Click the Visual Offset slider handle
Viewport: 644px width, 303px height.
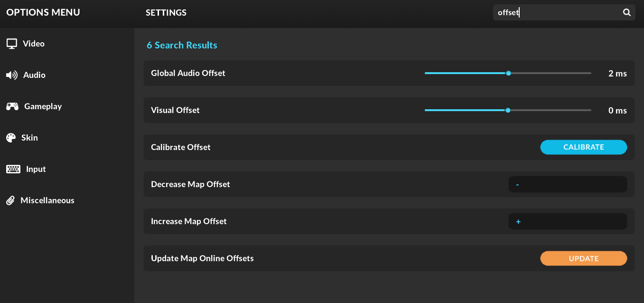coord(508,110)
